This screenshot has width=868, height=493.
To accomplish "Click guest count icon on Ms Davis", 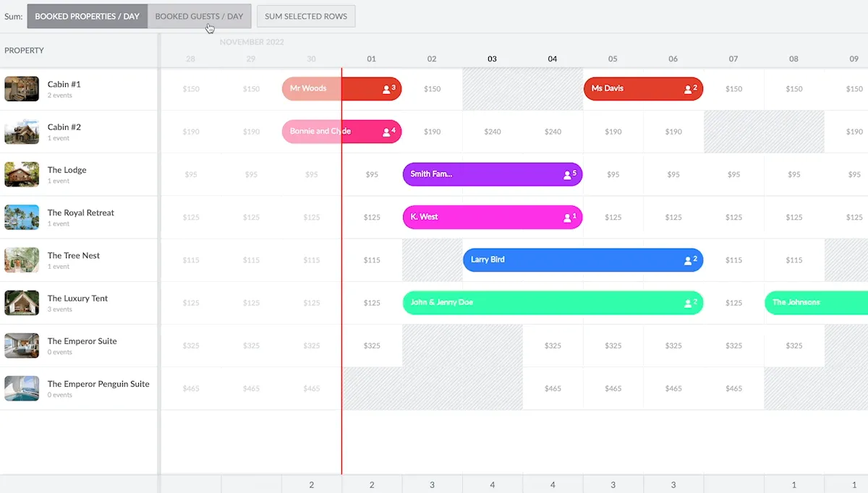I will click(x=688, y=89).
